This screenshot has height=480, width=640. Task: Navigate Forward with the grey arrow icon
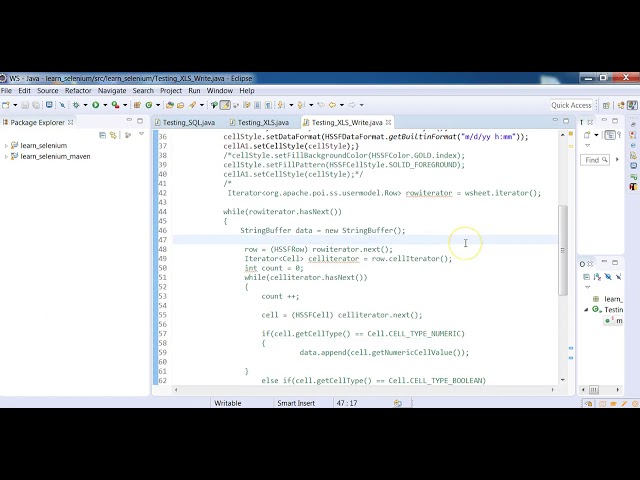352,105
